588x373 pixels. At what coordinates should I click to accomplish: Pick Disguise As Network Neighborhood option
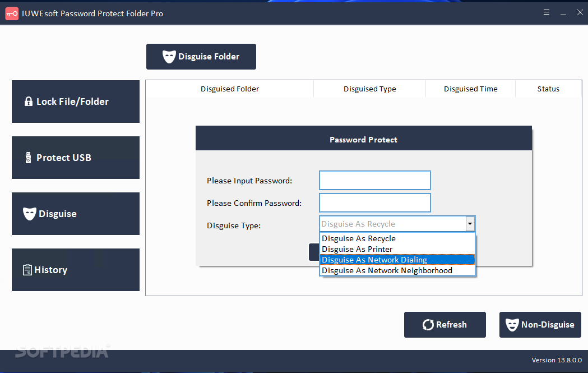tap(397, 270)
